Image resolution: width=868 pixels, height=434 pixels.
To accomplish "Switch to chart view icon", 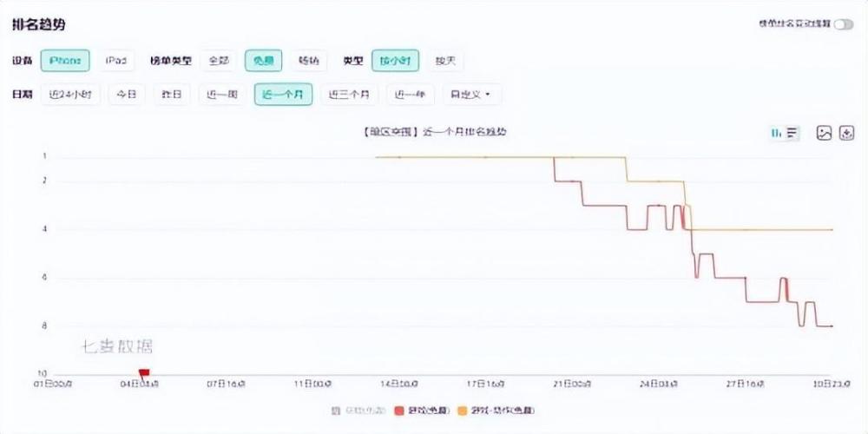I will click(x=777, y=133).
